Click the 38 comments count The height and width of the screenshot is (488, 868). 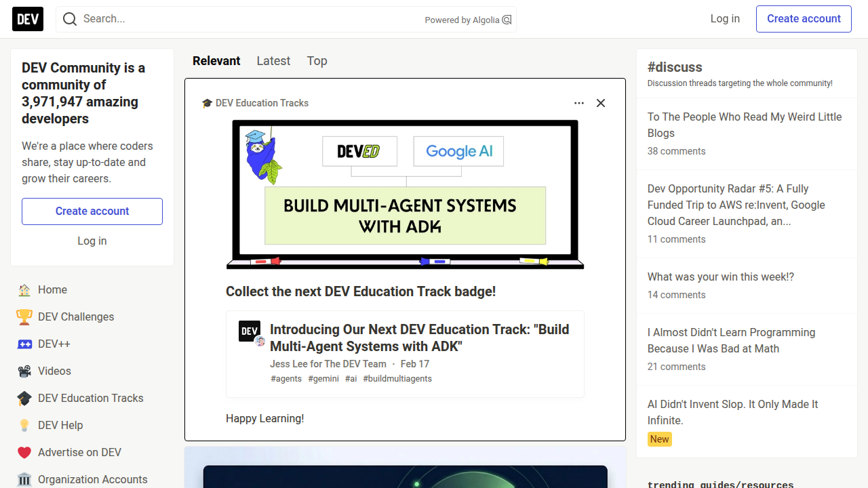(x=676, y=151)
